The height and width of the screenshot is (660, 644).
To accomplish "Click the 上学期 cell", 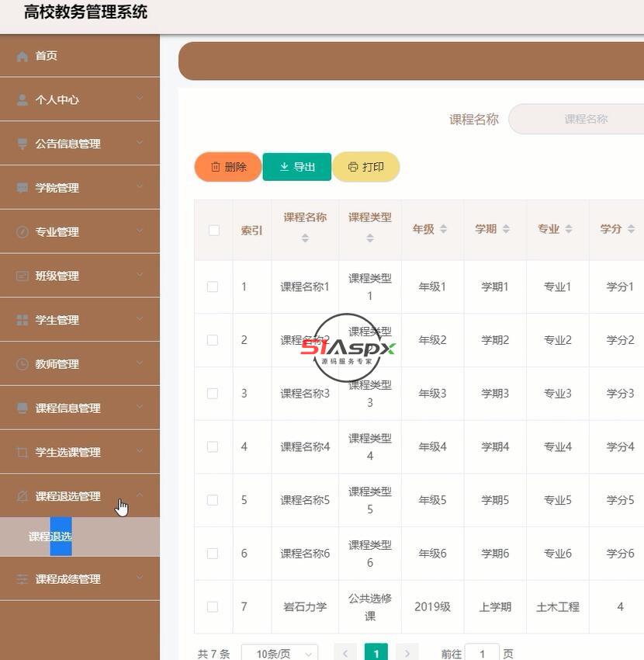I will [495, 607].
